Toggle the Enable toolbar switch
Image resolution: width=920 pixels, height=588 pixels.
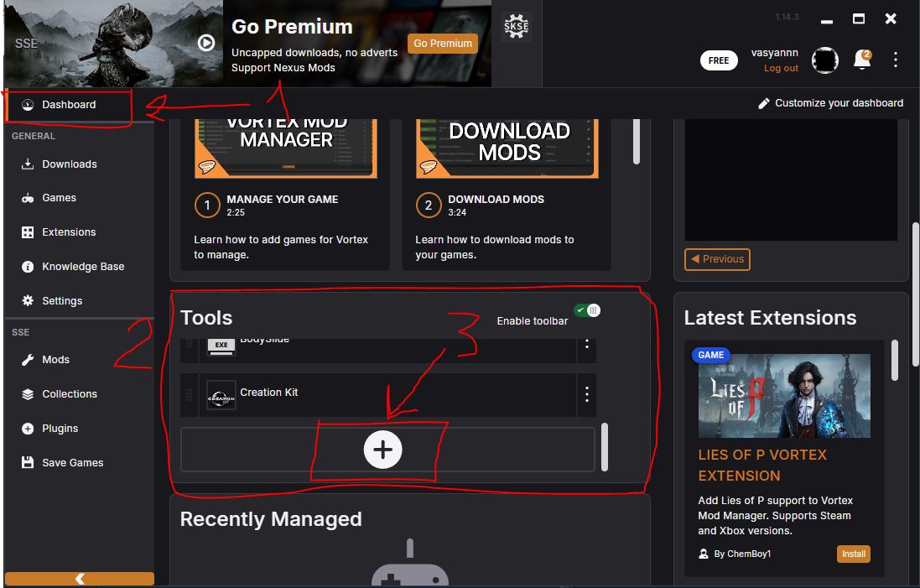[587, 310]
